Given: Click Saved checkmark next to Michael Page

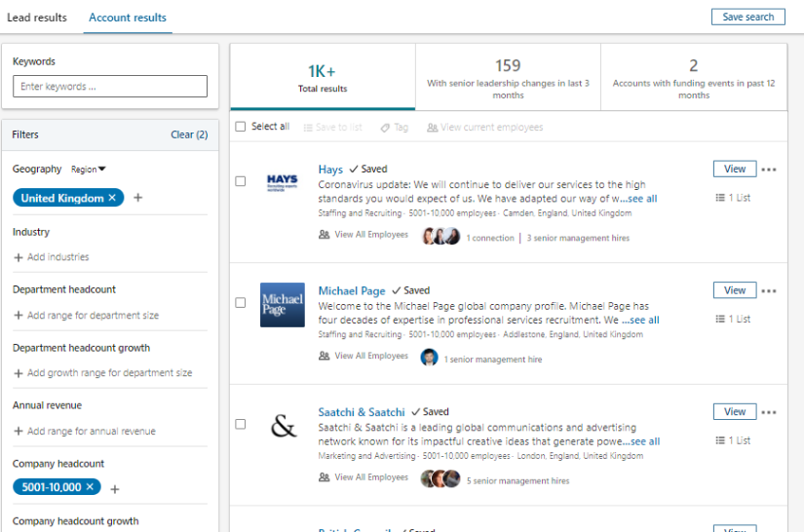Looking at the screenshot, I should click(x=410, y=290).
